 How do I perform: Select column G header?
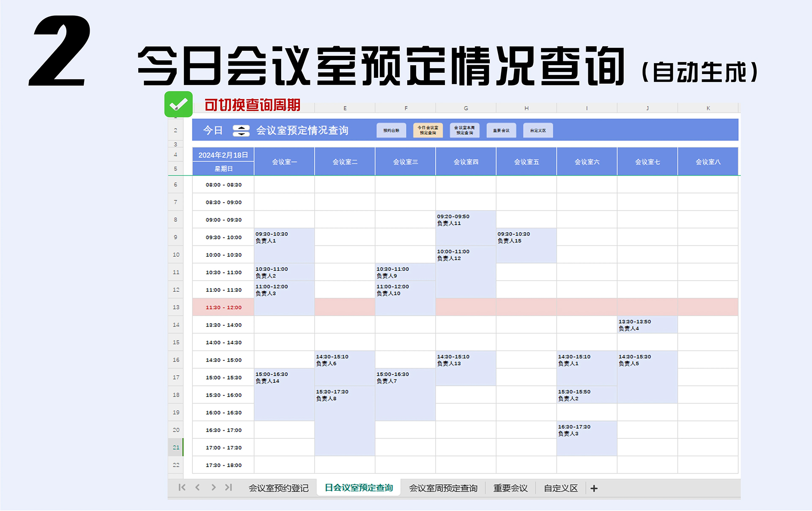click(466, 108)
